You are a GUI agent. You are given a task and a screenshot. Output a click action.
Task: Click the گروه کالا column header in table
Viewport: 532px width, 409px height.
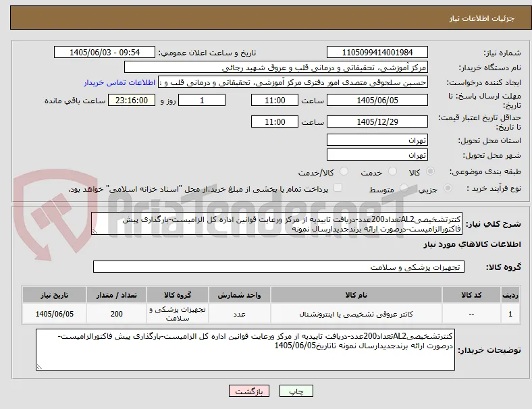pos(178,295)
